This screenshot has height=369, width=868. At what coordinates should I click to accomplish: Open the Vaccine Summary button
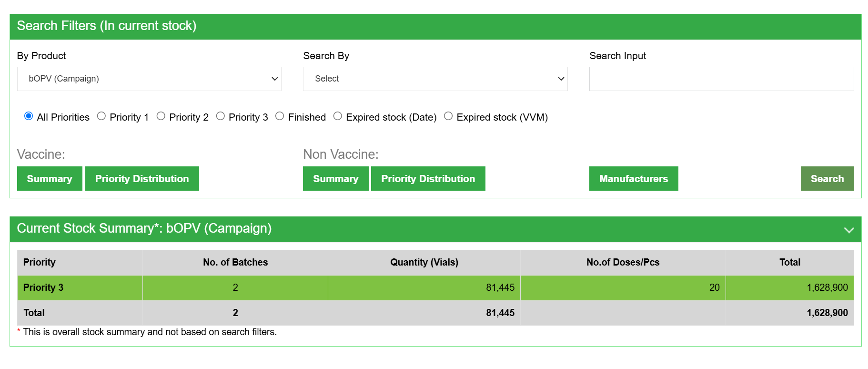pyautogui.click(x=50, y=179)
